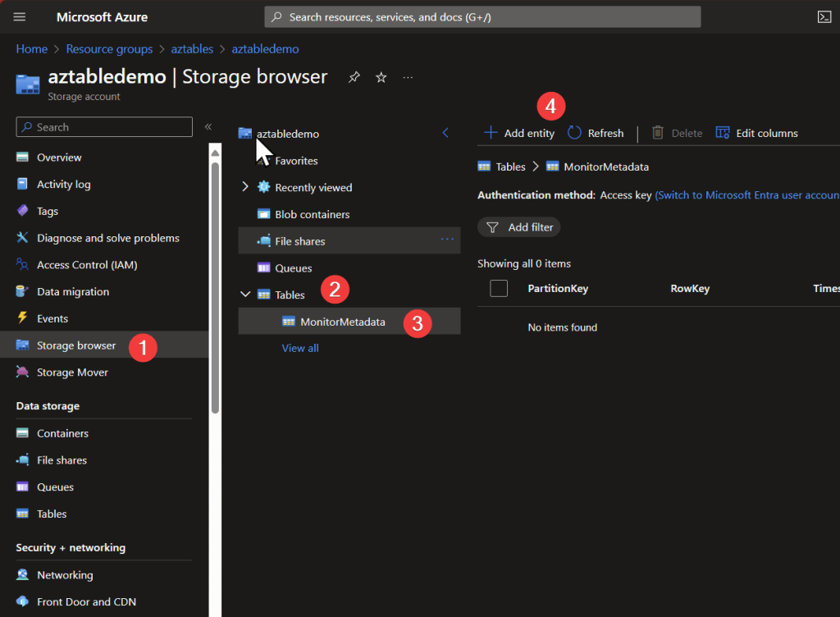Click the Add entity plus button
The height and width of the screenshot is (617, 840).
pos(491,133)
